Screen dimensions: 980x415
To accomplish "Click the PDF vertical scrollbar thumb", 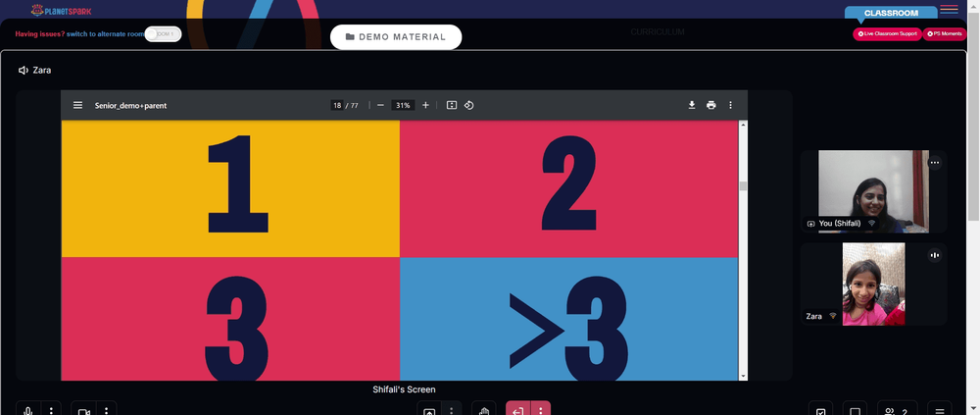I will [743, 185].
